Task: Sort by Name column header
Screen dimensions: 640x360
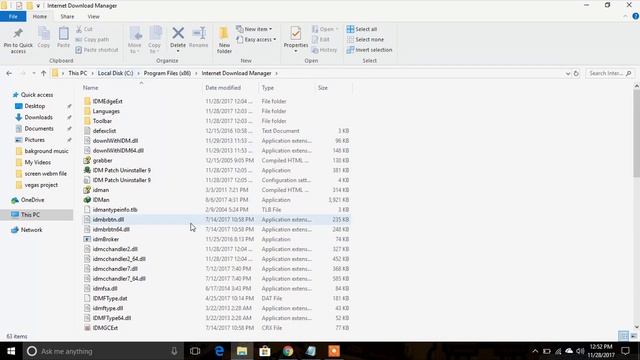Action: (91, 88)
